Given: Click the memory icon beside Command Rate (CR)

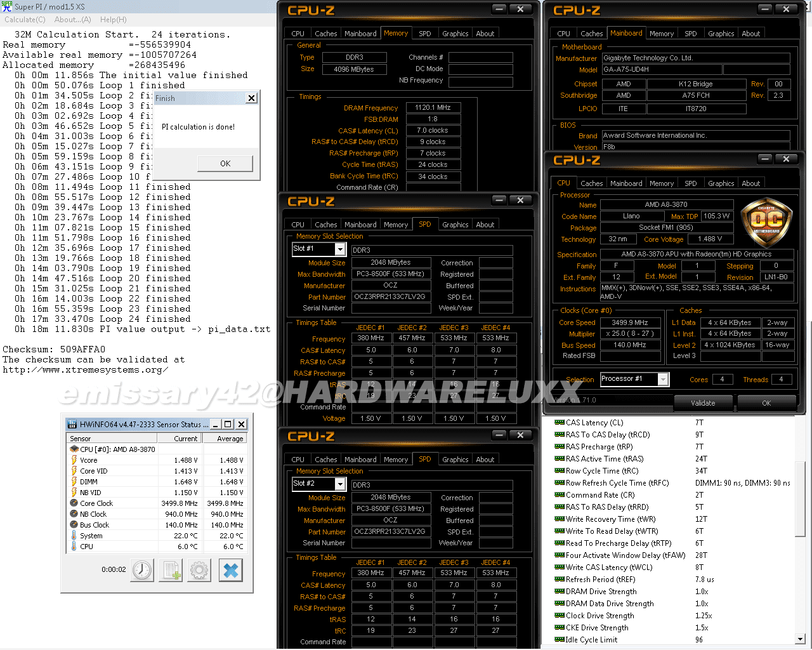Looking at the screenshot, I should (560, 494).
